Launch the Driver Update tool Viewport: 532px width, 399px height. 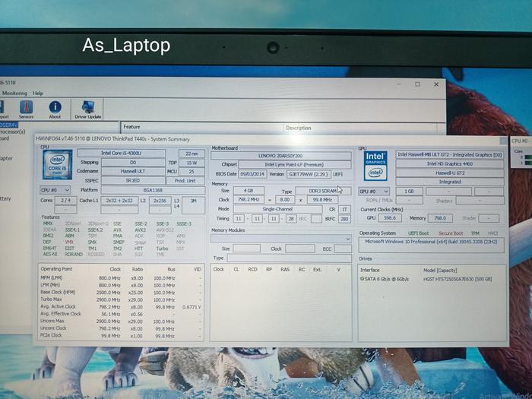87,109
